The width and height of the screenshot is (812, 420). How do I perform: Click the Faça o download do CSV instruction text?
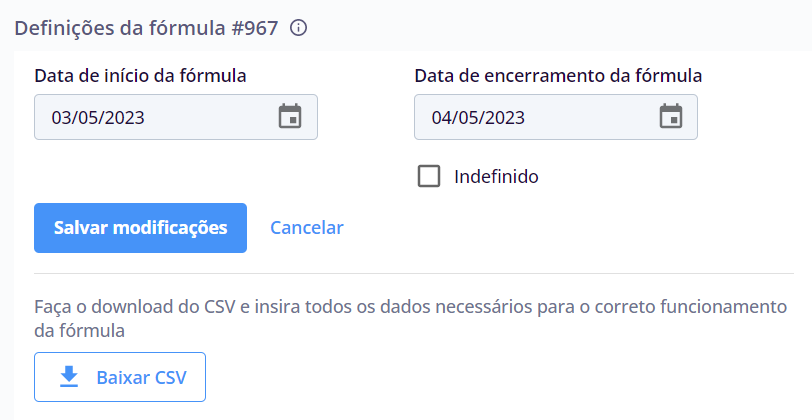[411, 318]
